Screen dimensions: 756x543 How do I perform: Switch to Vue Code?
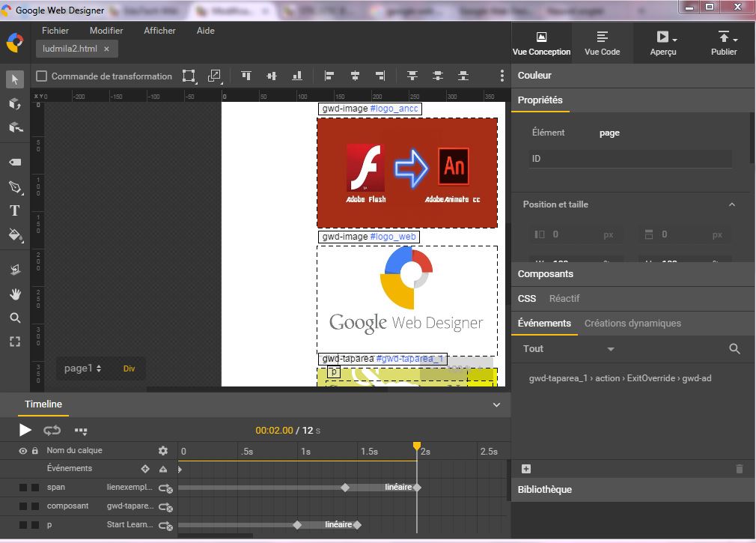[603, 43]
